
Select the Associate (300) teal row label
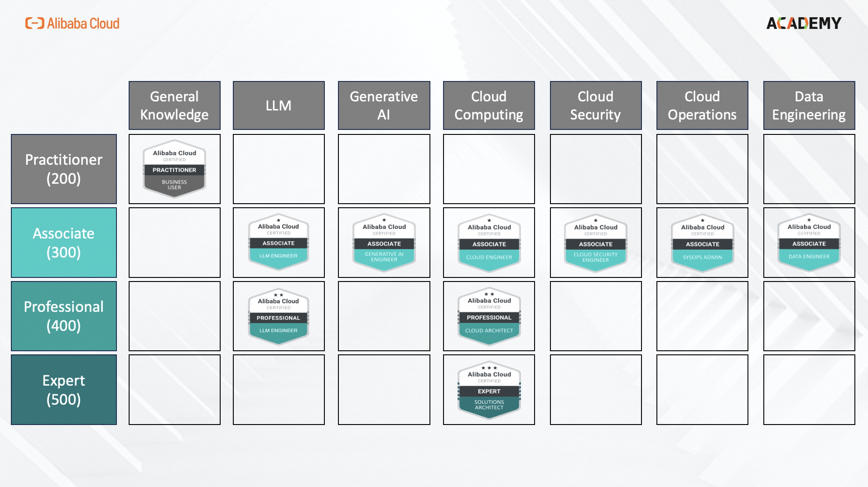[x=63, y=243]
